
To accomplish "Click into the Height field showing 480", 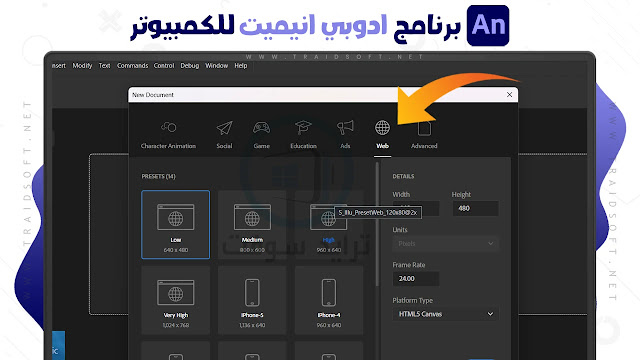I will pyautogui.click(x=475, y=208).
